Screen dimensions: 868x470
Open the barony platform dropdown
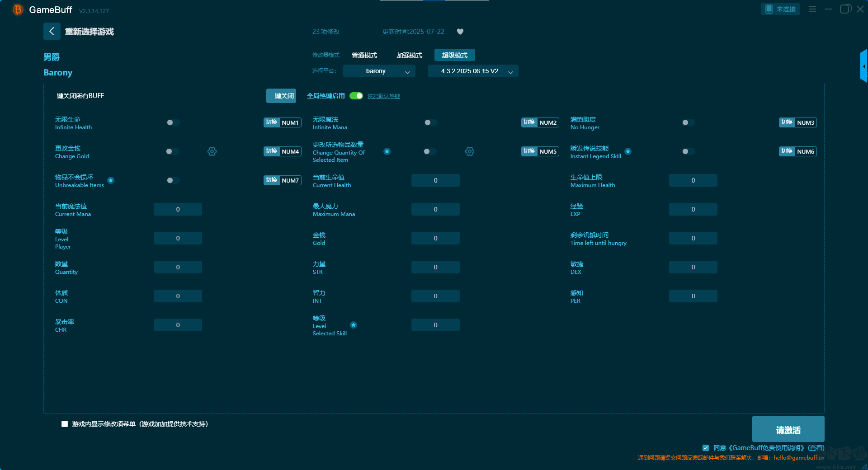379,71
